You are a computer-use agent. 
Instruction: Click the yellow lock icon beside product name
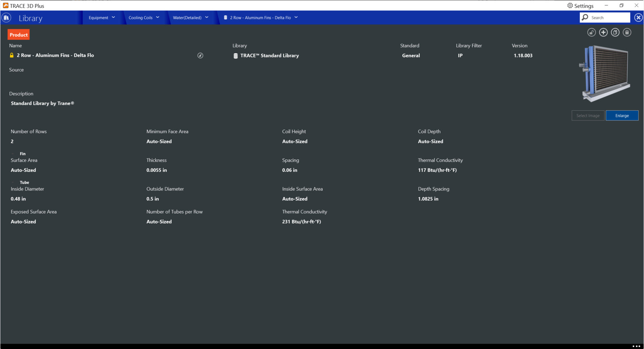(12, 55)
